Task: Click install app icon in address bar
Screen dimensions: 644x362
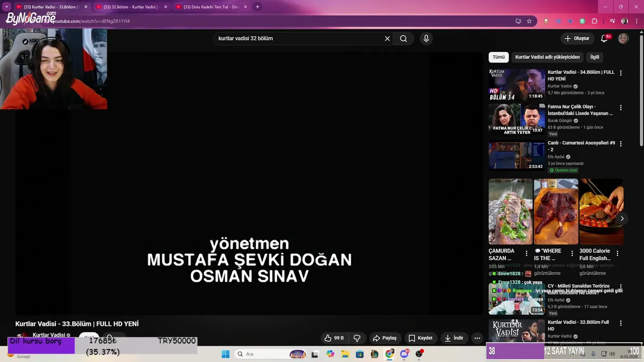Action: (x=518, y=21)
